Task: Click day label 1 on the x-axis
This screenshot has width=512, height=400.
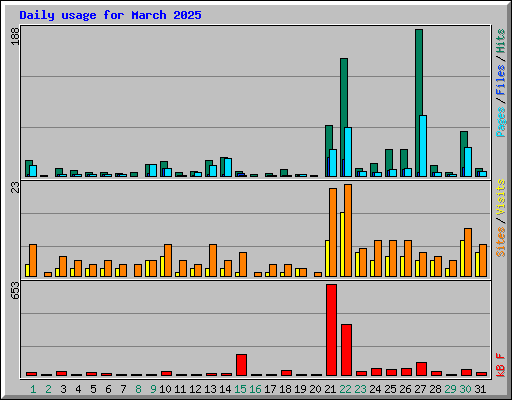Action: pos(33,389)
